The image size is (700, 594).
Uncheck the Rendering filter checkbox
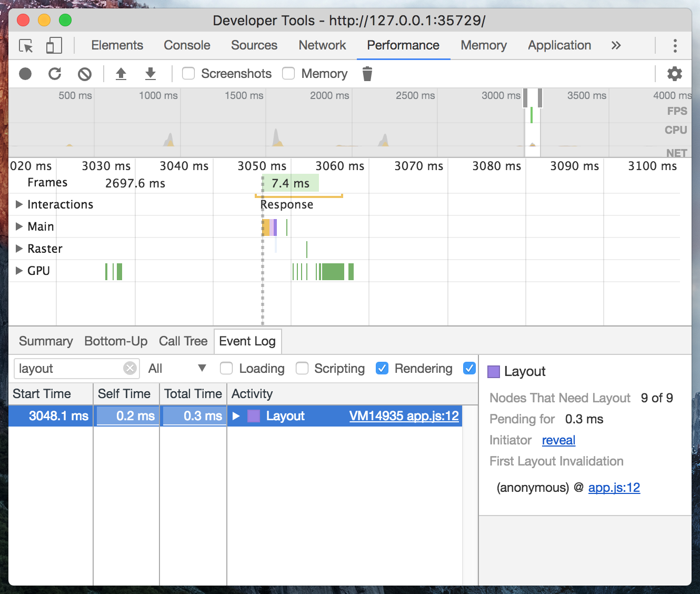tap(382, 369)
